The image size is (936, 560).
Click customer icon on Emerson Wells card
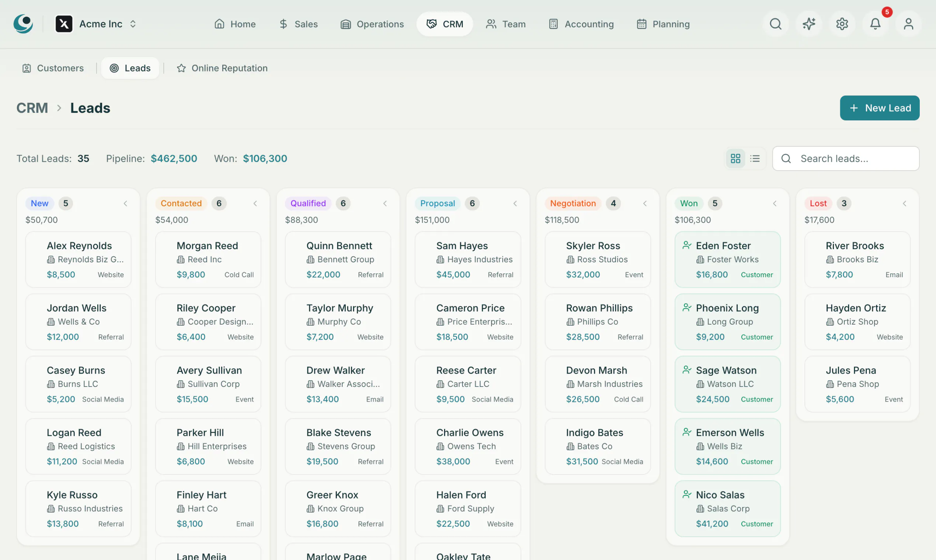(x=687, y=432)
